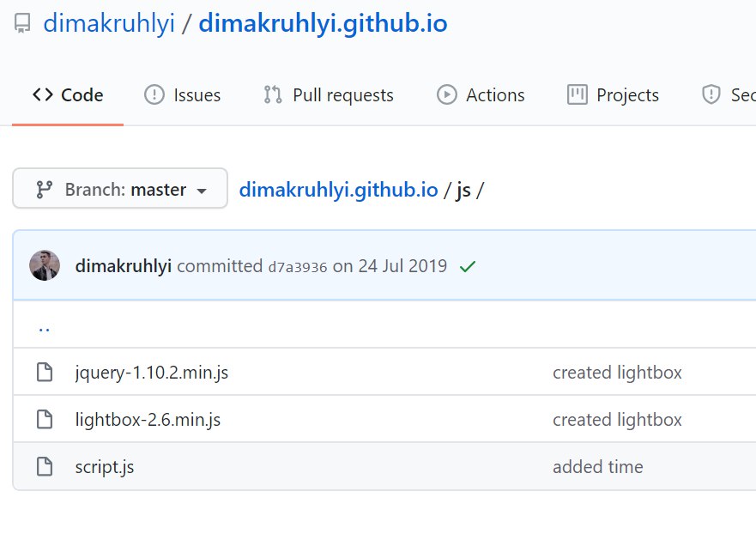756x534 pixels.
Task: Click the js folder breadcrumb text
Action: [x=463, y=190]
